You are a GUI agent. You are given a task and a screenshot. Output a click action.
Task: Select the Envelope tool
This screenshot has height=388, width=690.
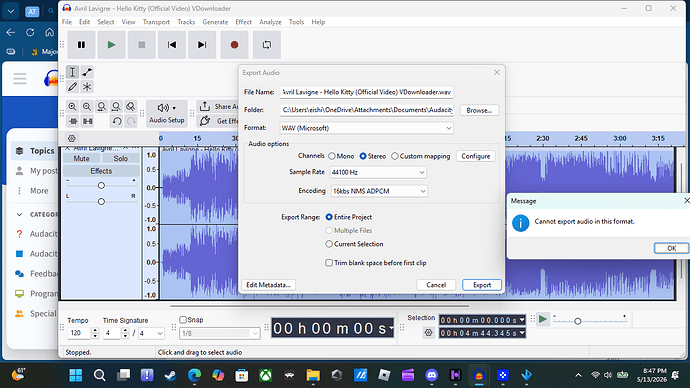(x=87, y=72)
